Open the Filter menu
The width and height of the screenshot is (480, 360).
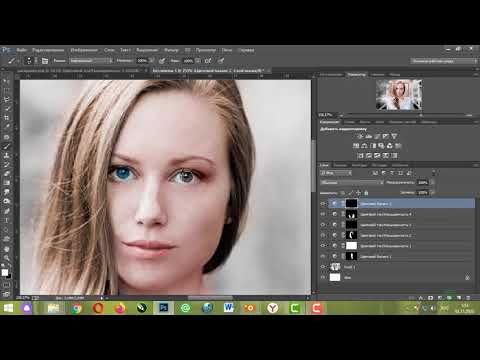171,50
